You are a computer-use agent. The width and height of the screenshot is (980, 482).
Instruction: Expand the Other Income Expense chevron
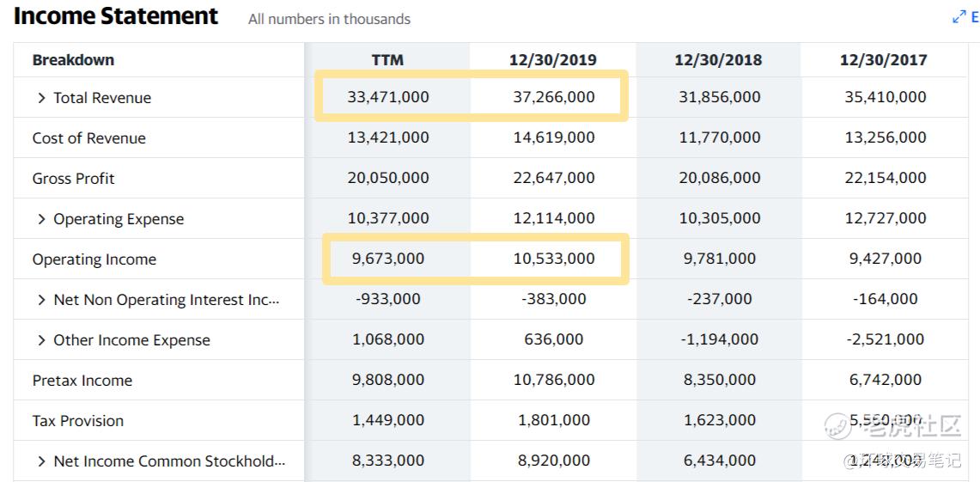pyautogui.click(x=41, y=340)
